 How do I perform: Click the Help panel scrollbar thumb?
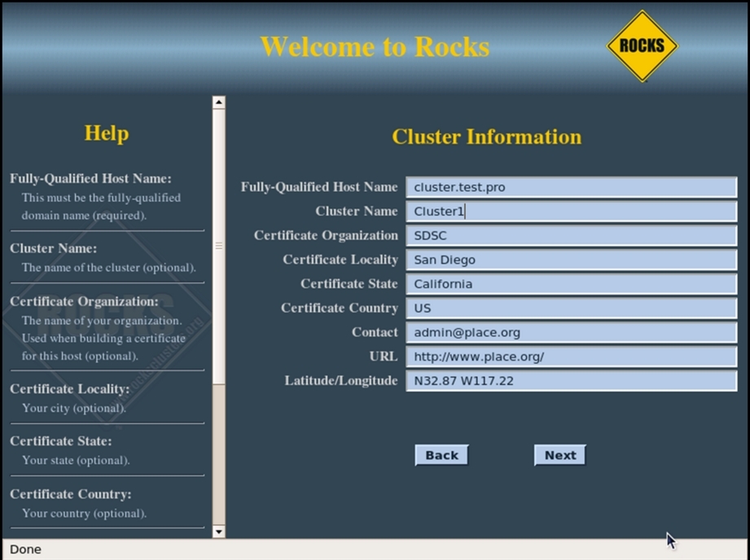(218, 247)
